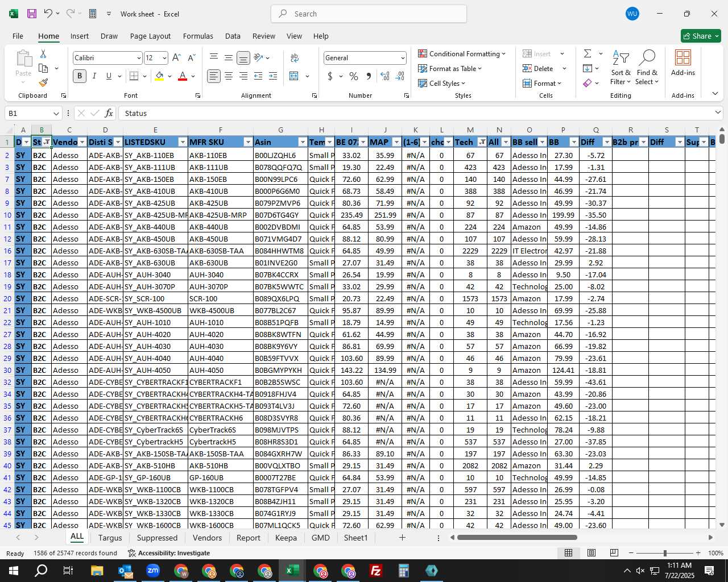Click the Insert Function fx icon
Image resolution: width=728 pixels, height=582 pixels.
(x=109, y=113)
